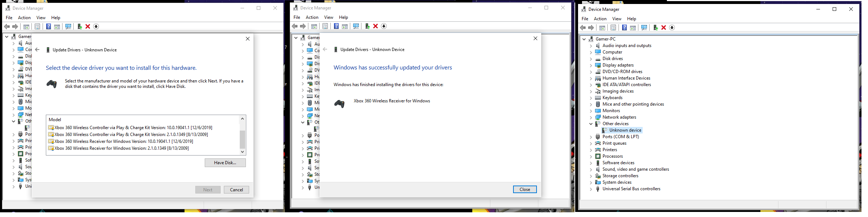Select Print queues label in right window
Image resolution: width=868 pixels, height=217 pixels.
click(x=615, y=143)
